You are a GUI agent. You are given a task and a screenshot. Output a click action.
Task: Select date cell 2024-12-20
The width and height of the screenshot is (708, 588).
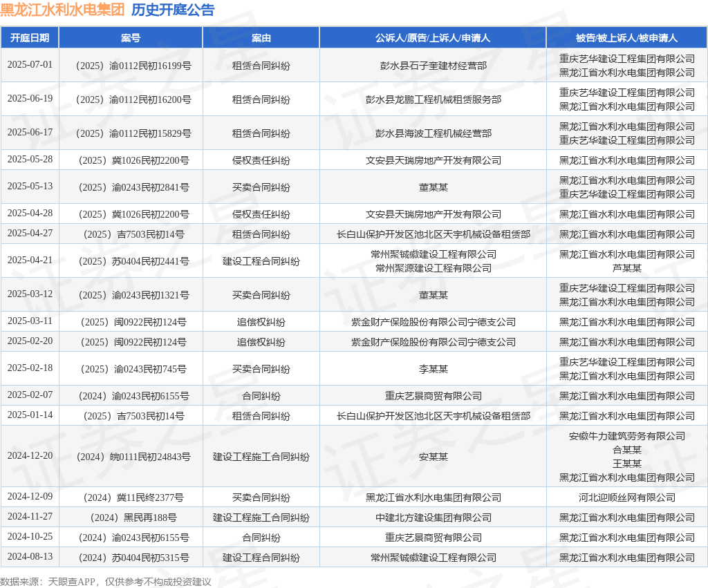click(30, 456)
